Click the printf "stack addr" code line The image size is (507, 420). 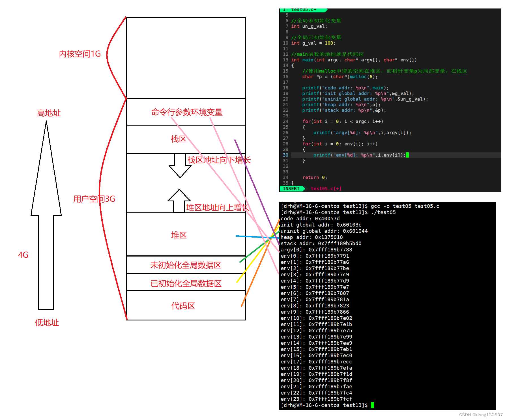[344, 110]
